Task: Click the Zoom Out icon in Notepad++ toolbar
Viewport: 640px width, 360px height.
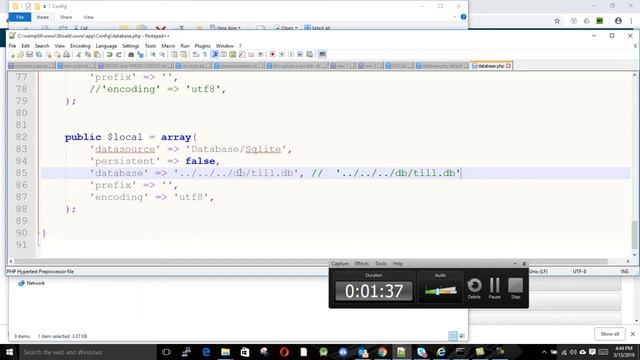Action: click(162, 55)
